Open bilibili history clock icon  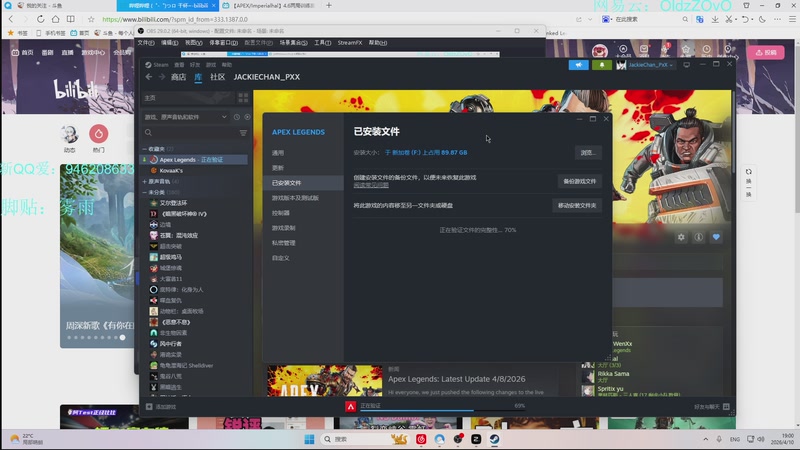[x=707, y=49]
